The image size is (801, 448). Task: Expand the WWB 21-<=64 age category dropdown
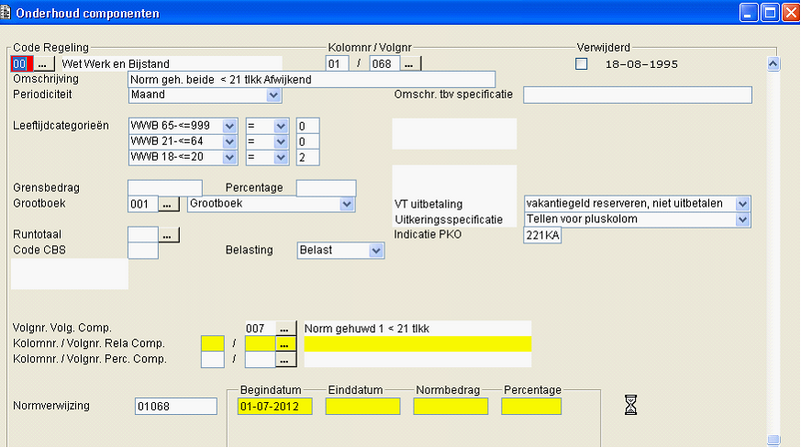(229, 142)
